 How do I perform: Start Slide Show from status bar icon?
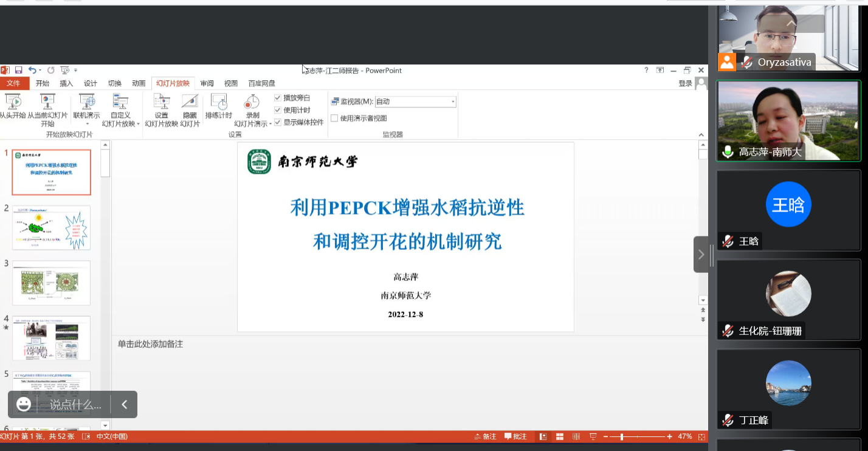tap(593, 436)
